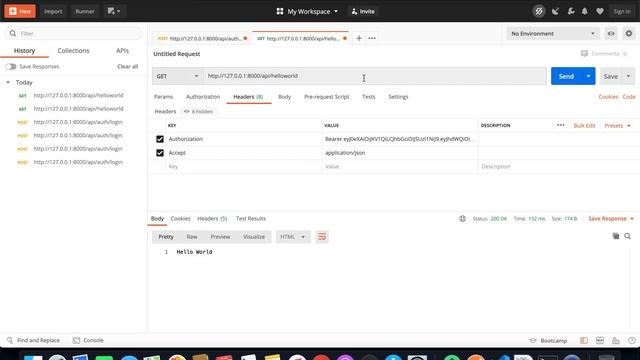Click the heart icon in header
The width and height of the screenshot is (640, 360).
pyautogui.click(x=600, y=11)
